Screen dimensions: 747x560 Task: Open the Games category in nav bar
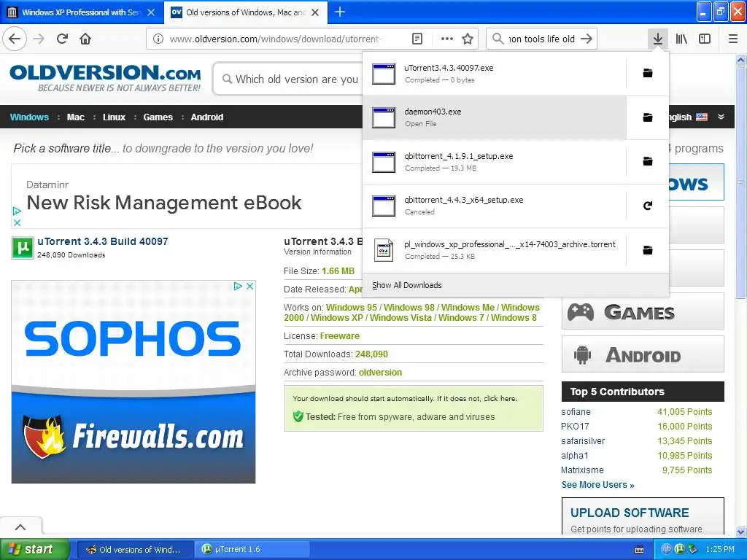(158, 117)
